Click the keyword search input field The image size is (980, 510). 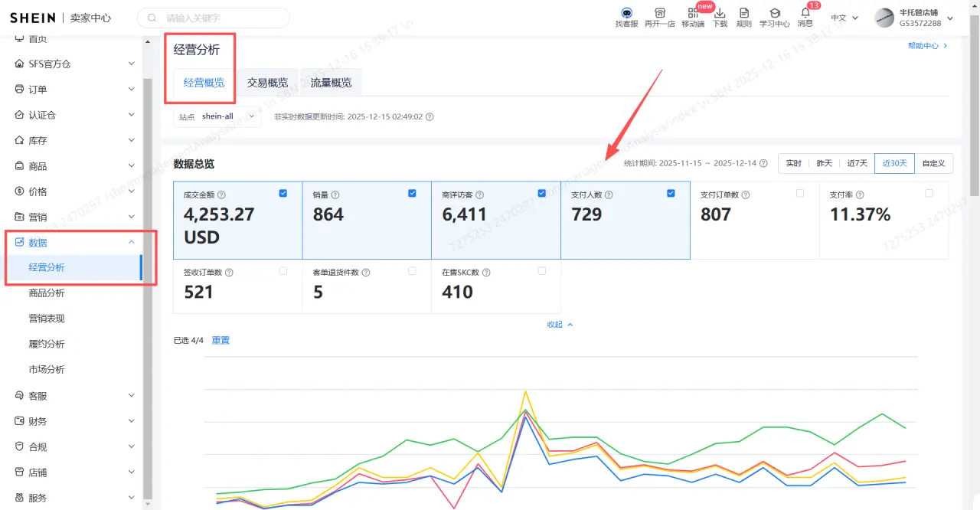click(x=214, y=18)
